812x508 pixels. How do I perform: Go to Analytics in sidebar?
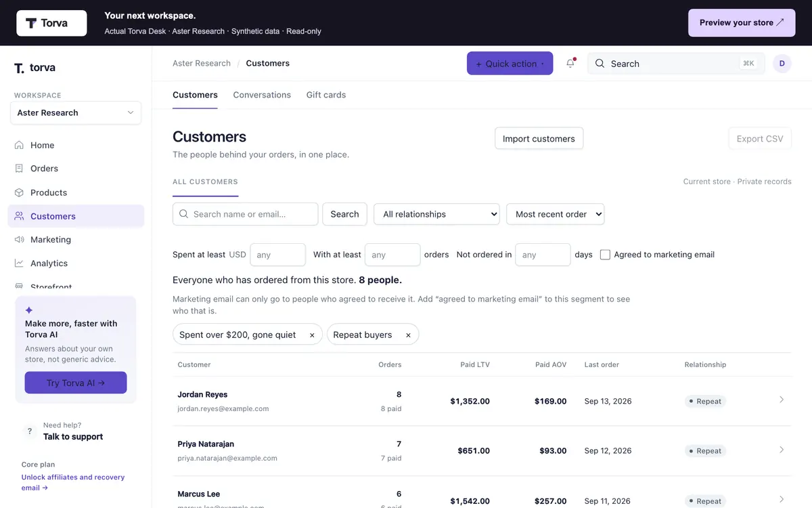[76, 263]
